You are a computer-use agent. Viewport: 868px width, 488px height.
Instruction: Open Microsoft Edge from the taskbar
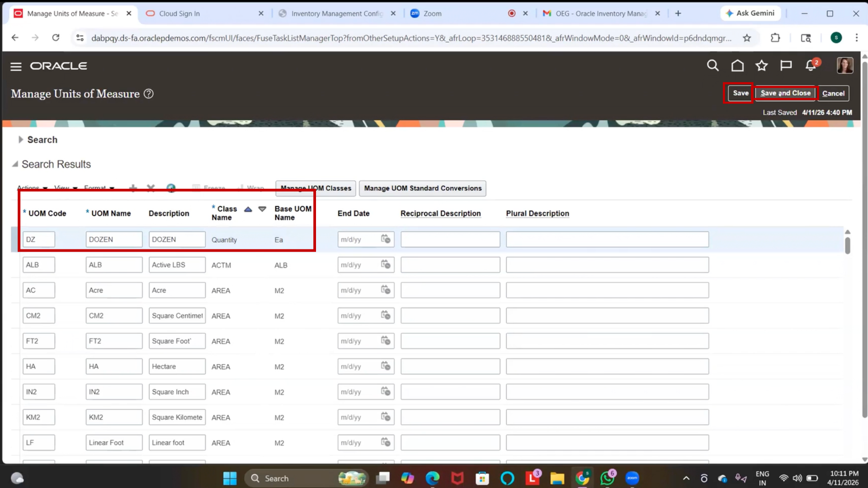[433, 478]
